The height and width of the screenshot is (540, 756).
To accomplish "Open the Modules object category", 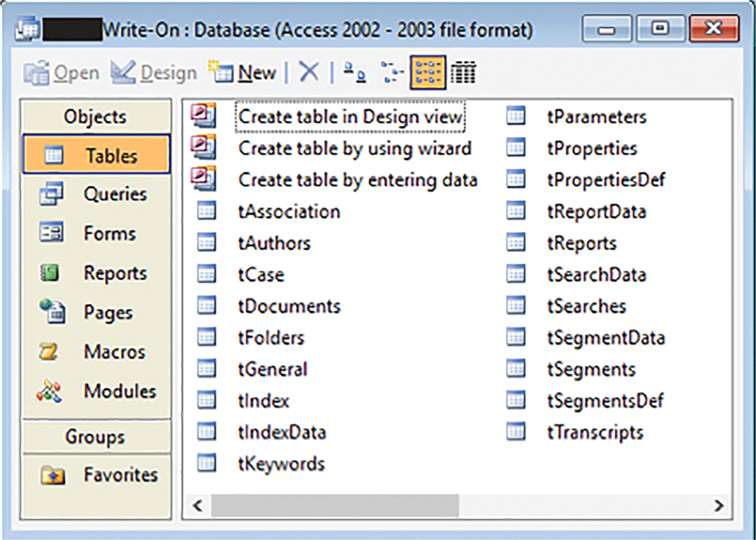I will click(x=96, y=391).
